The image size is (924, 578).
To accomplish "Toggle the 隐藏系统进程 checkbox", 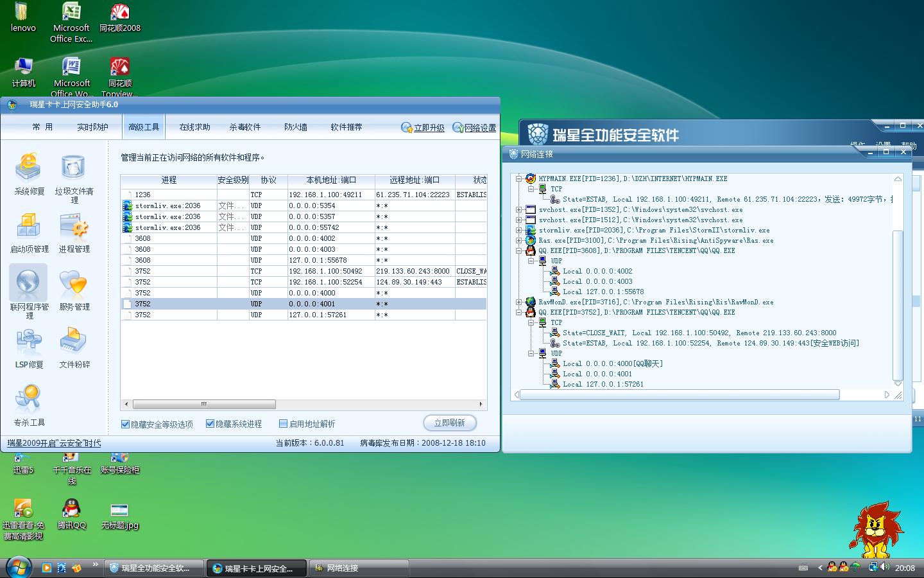I will click(210, 424).
